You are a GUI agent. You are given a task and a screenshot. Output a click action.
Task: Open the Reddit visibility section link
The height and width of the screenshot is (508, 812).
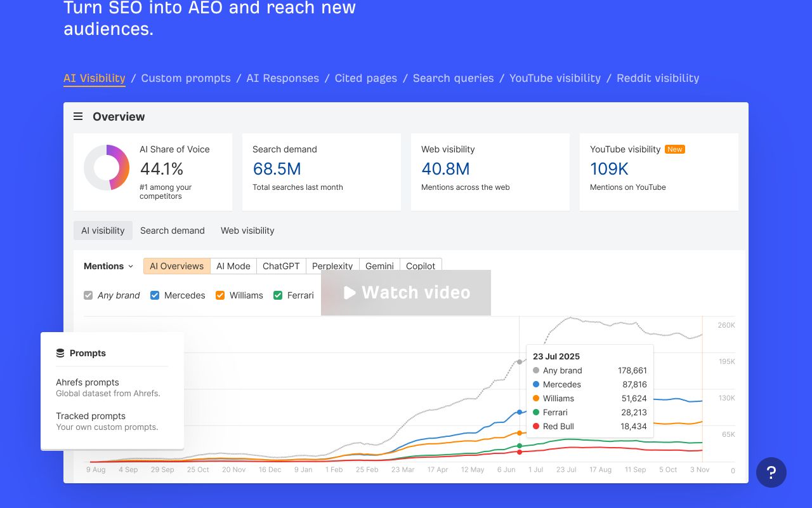658,78
